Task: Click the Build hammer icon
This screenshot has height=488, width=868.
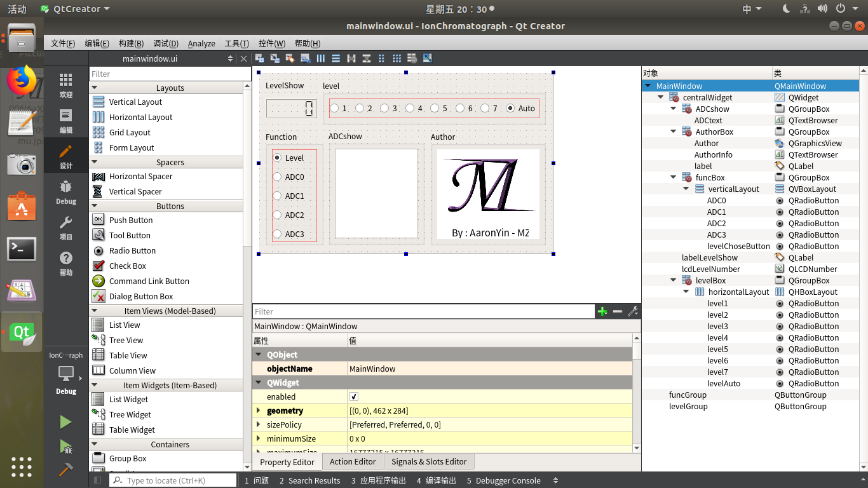Action: tap(66, 470)
